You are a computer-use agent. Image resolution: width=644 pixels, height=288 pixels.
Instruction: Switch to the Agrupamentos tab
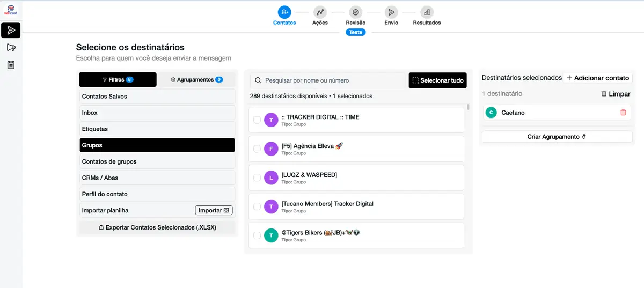(196, 79)
